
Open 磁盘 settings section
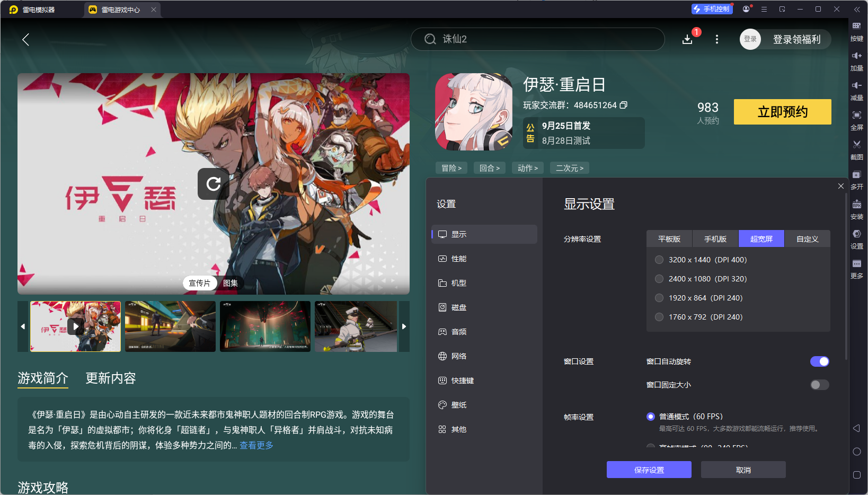(484, 307)
